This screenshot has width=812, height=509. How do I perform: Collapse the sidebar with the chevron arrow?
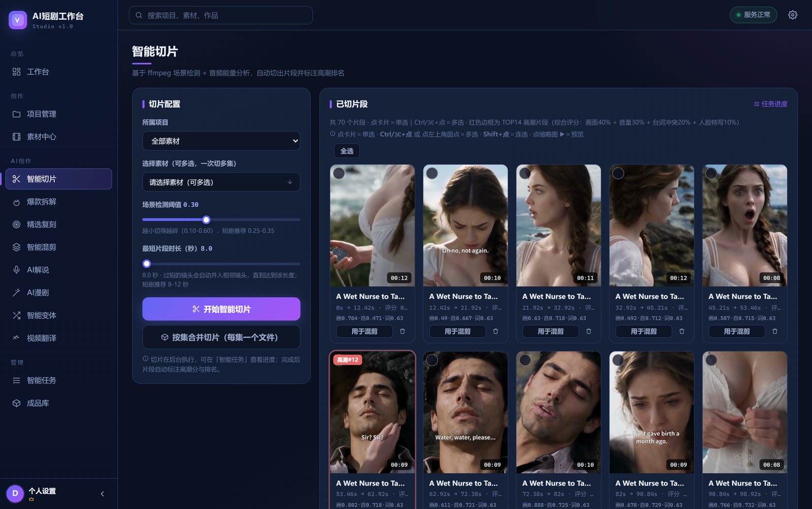coord(103,494)
